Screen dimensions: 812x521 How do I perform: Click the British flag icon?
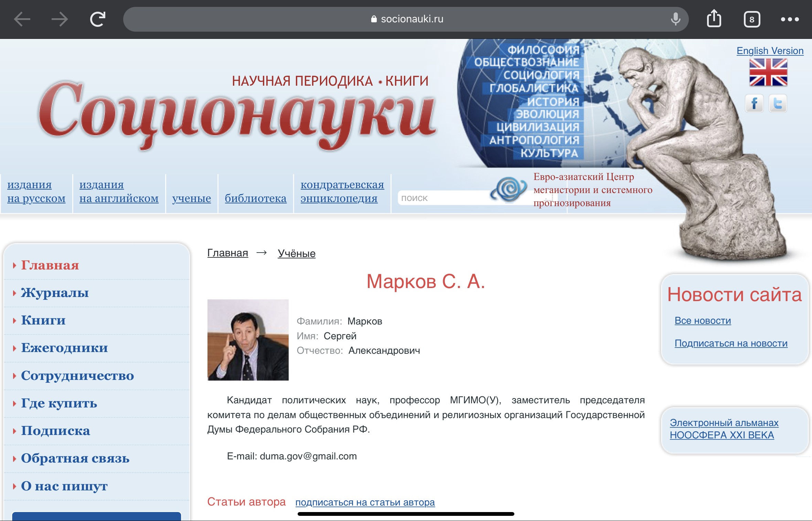coord(768,72)
